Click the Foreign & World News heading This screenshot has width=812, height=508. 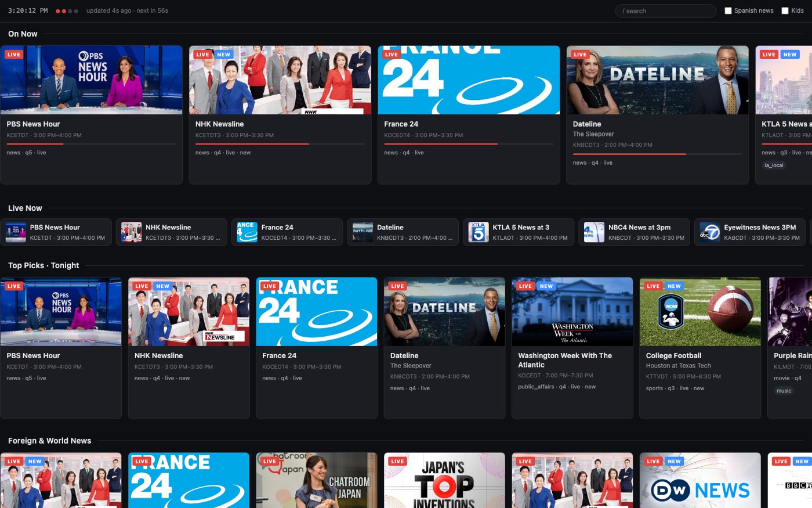tap(49, 441)
